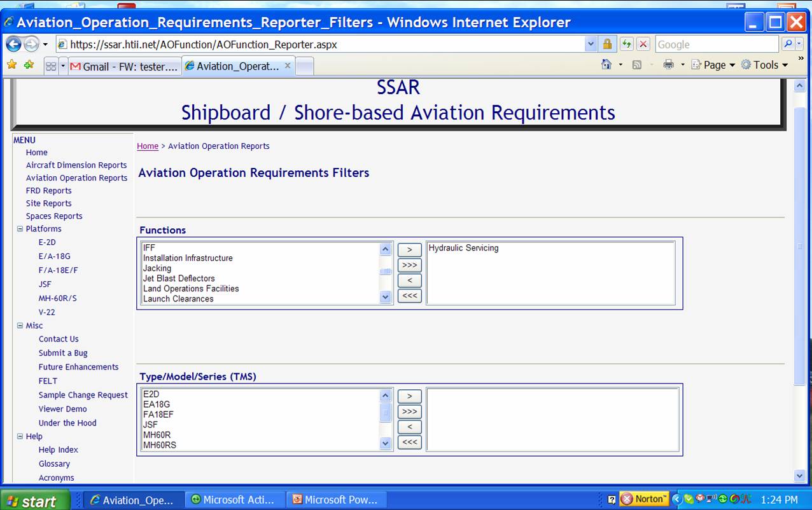Add to Favorites using the star-plus icon
This screenshot has height=510, width=812.
coord(27,65)
